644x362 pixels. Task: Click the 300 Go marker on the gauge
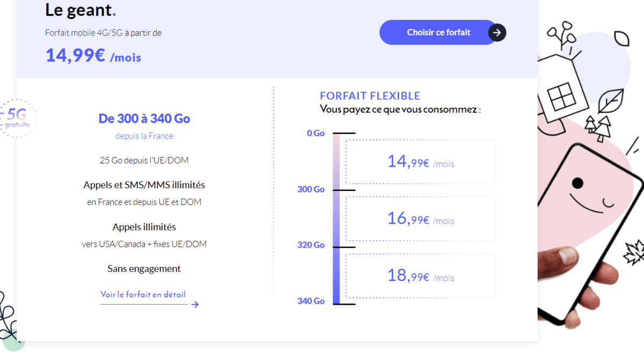tap(311, 190)
